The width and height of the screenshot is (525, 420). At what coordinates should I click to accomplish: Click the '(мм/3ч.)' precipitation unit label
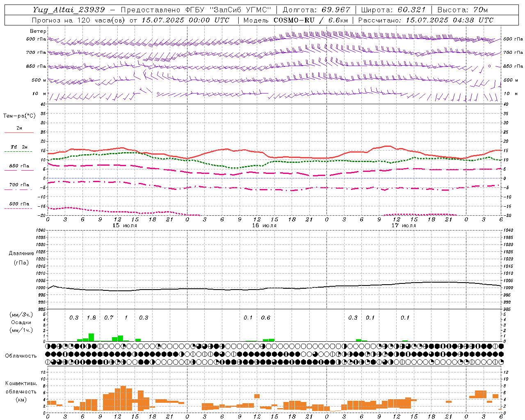tap(21, 315)
